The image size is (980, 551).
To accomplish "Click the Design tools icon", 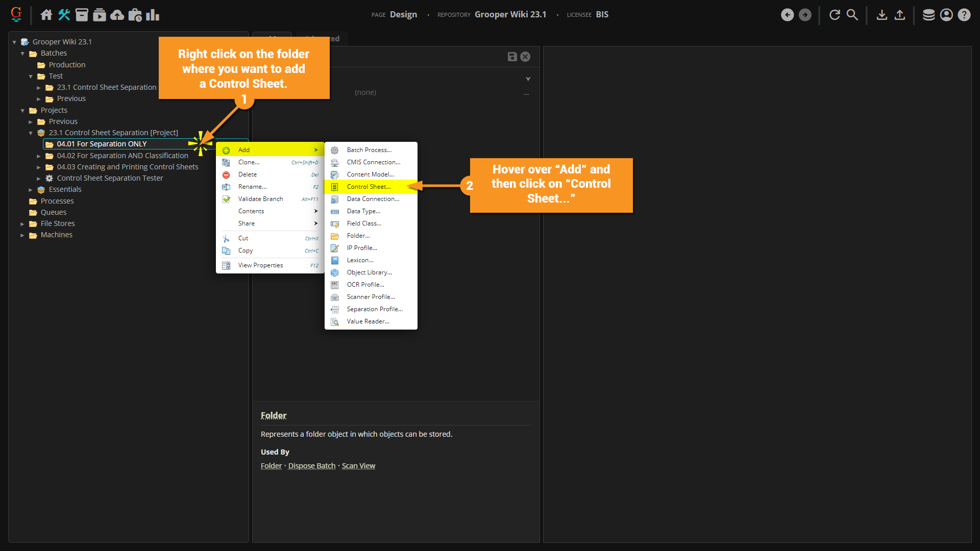I will (64, 15).
